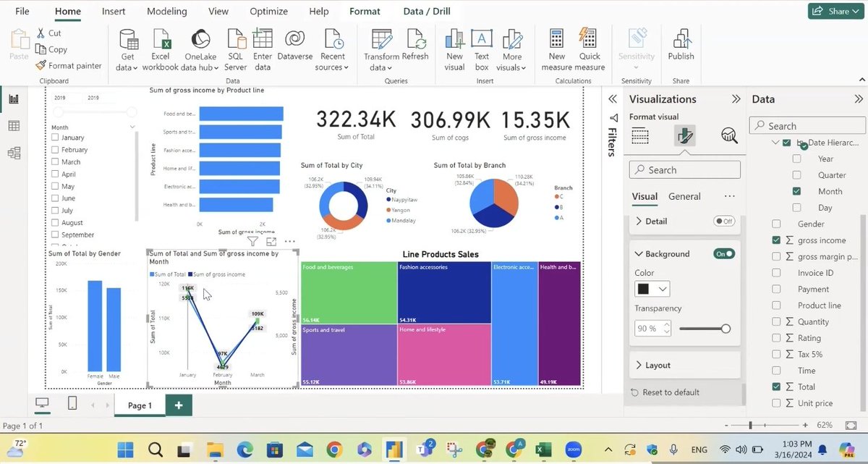This screenshot has width=868, height=464.
Task: Switch to View ribbon tab
Action: [x=218, y=12]
